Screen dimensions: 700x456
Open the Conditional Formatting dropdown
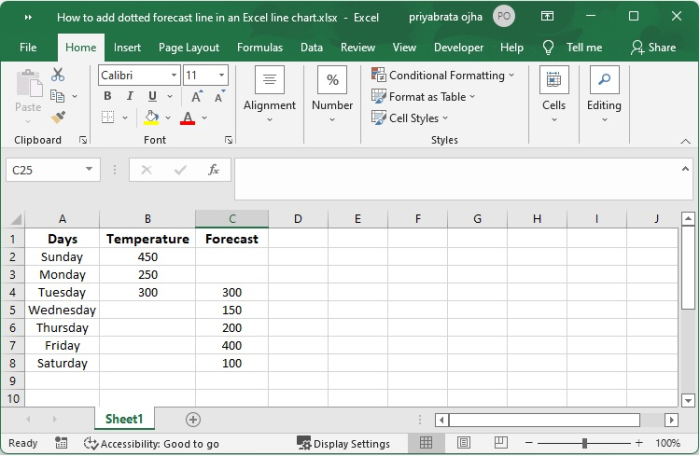[x=443, y=75]
